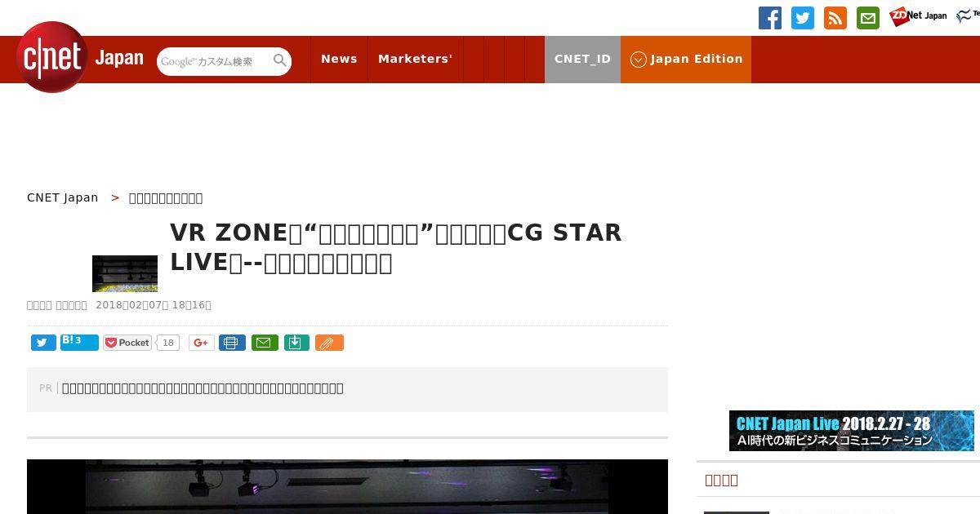This screenshot has height=514, width=980.
Task: Open the CNET Twitter icon in header
Action: [x=803, y=18]
